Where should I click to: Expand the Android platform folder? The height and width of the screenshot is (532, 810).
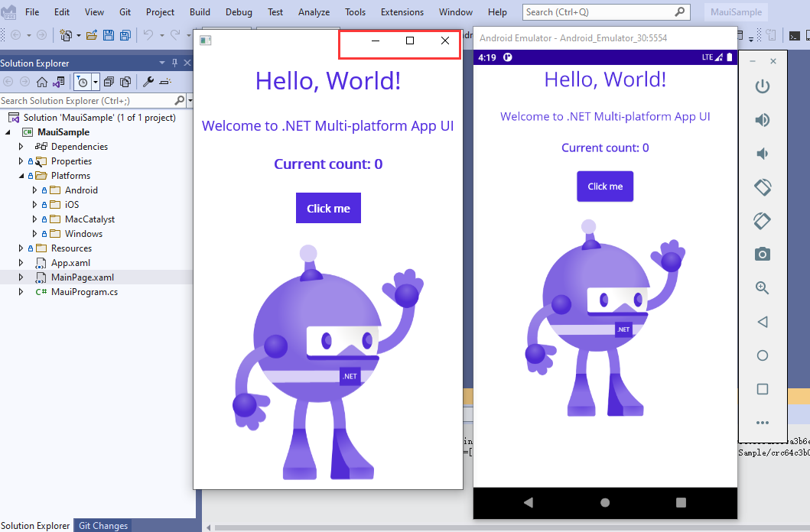click(34, 190)
